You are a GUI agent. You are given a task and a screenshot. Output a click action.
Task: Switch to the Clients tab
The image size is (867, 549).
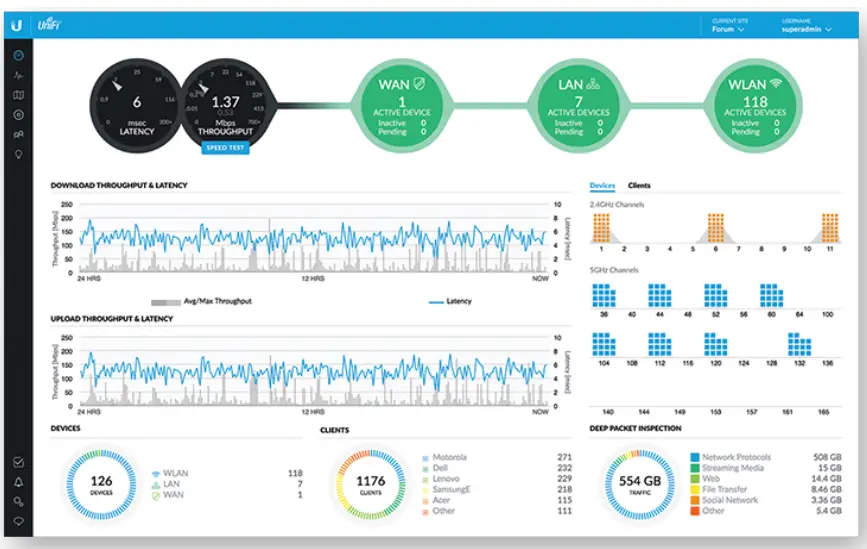click(x=639, y=185)
